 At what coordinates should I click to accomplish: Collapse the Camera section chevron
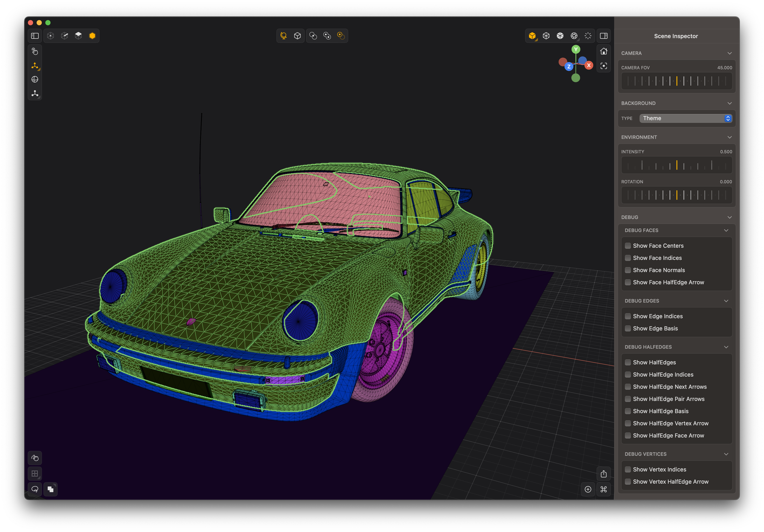pos(729,53)
